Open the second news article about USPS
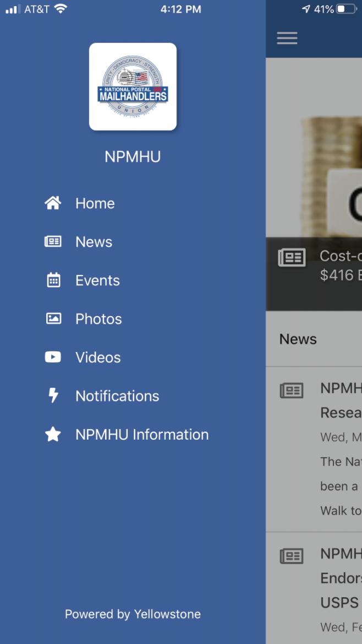The height and width of the screenshot is (644, 362). click(x=314, y=588)
